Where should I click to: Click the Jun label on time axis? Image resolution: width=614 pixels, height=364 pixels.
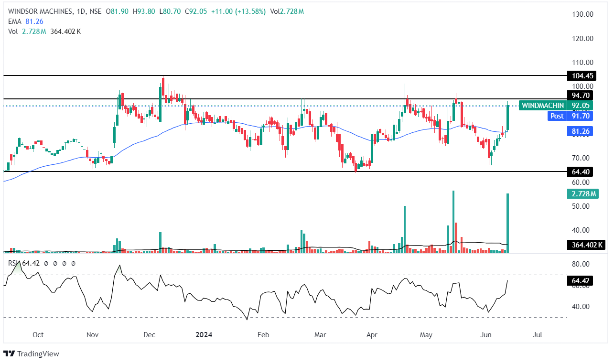point(485,334)
